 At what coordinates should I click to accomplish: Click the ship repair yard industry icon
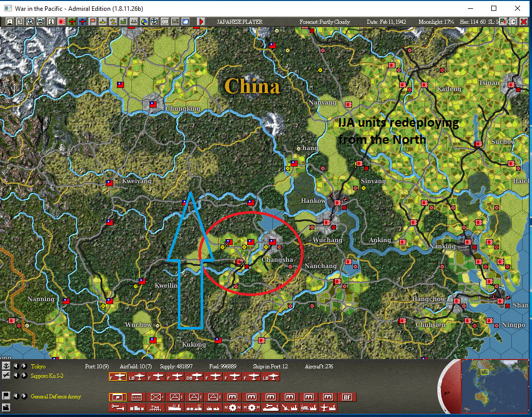pyautogui.click(x=271, y=407)
